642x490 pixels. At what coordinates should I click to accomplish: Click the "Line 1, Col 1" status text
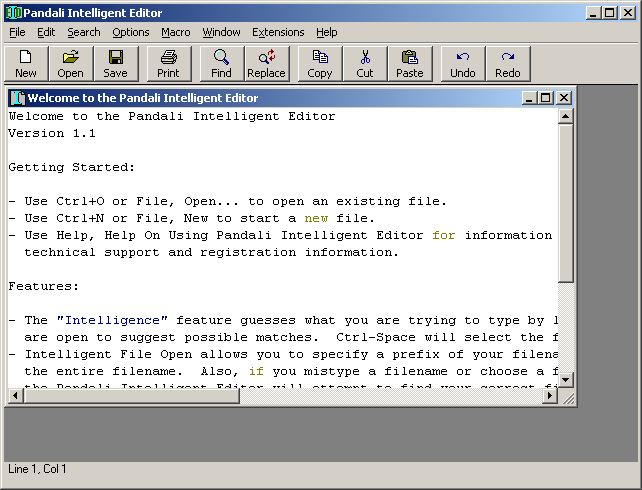(37, 469)
